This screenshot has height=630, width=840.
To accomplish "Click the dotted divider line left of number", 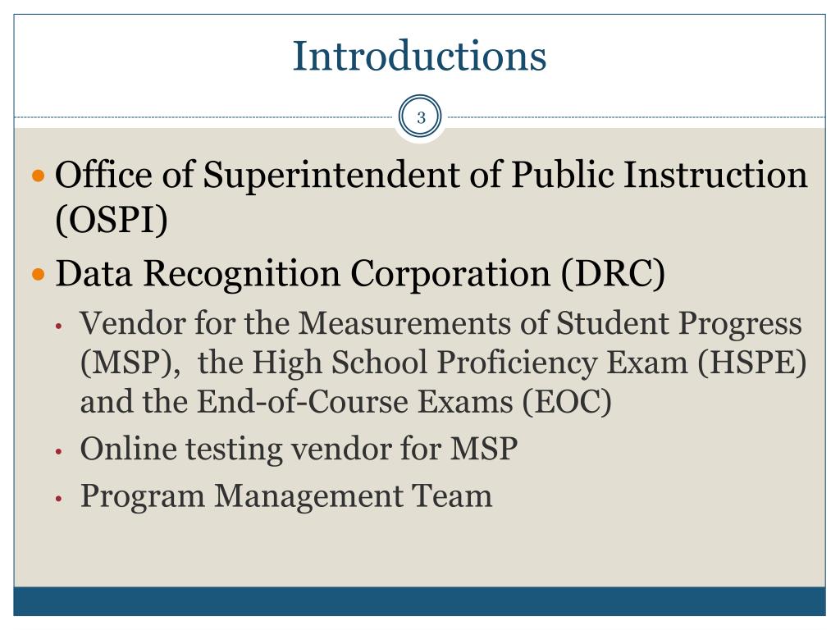I will click(203, 116).
